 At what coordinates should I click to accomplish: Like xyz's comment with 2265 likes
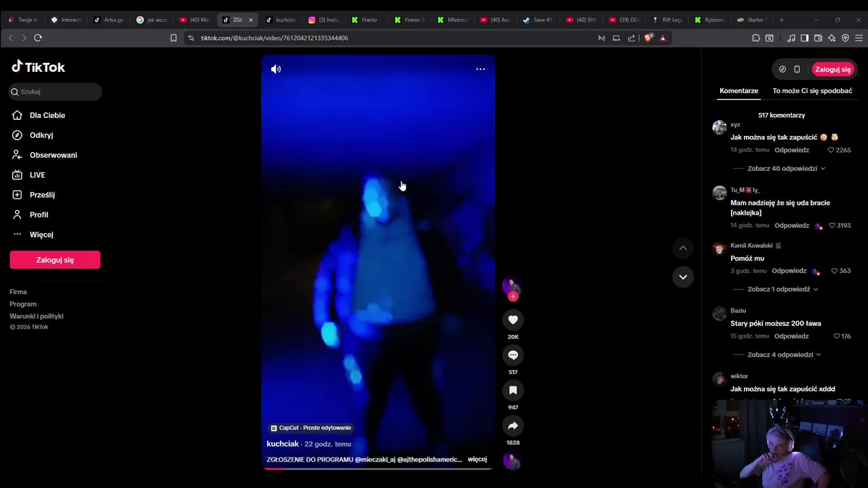tap(832, 150)
